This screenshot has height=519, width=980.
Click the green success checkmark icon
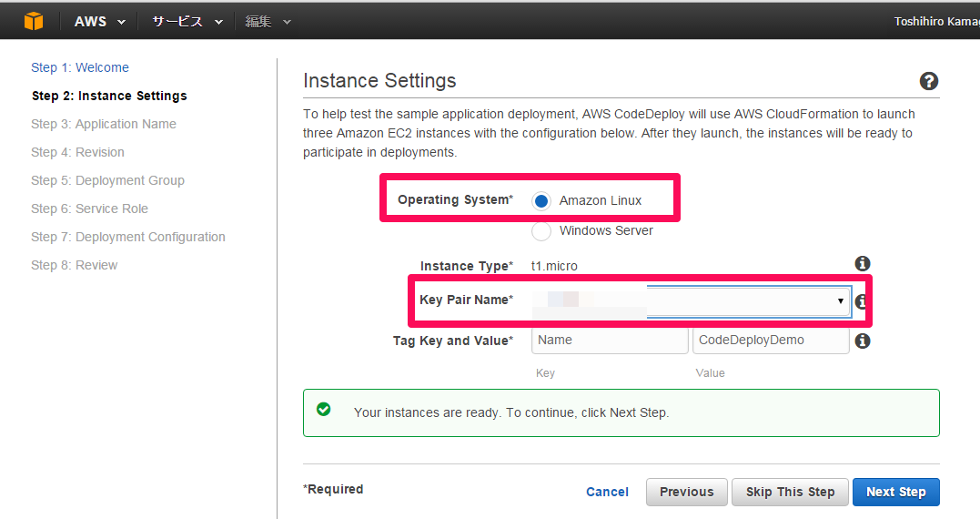tap(324, 410)
